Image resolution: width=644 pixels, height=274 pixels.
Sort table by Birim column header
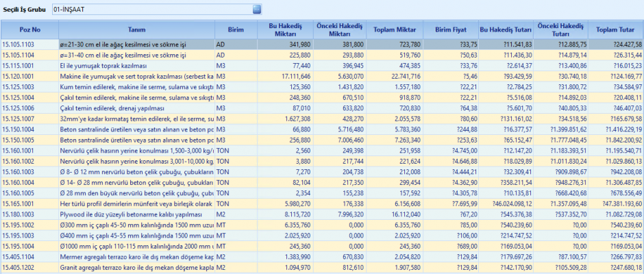pos(226,30)
